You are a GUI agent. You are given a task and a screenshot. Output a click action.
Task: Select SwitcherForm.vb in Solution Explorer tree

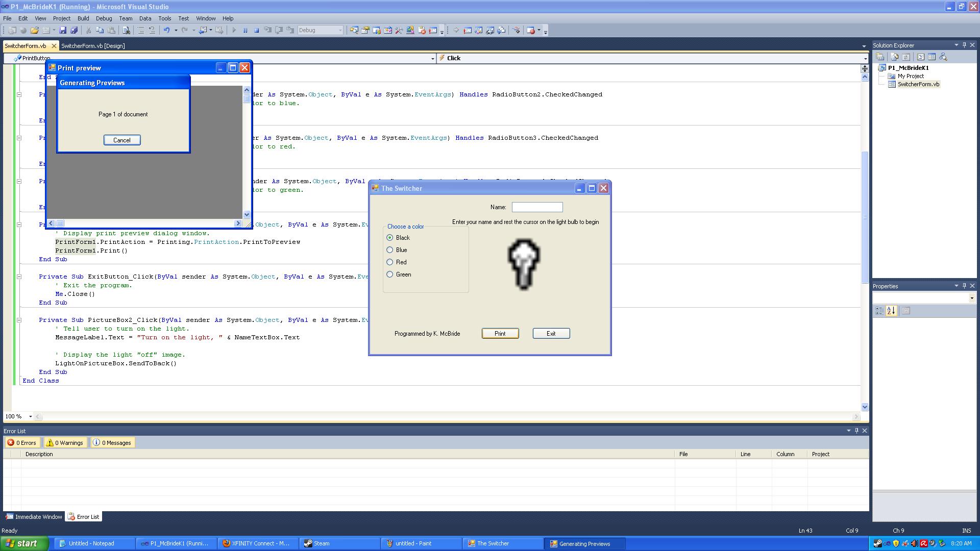coord(918,84)
